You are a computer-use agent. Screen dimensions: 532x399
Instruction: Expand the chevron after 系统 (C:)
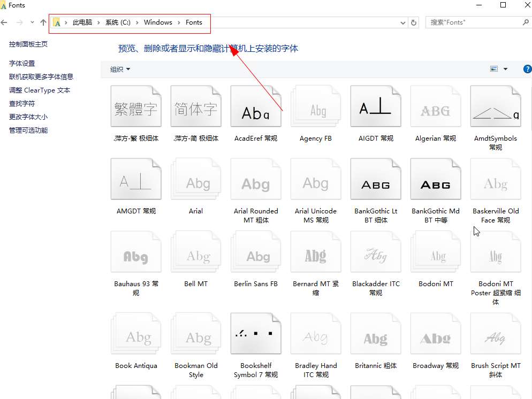(137, 22)
